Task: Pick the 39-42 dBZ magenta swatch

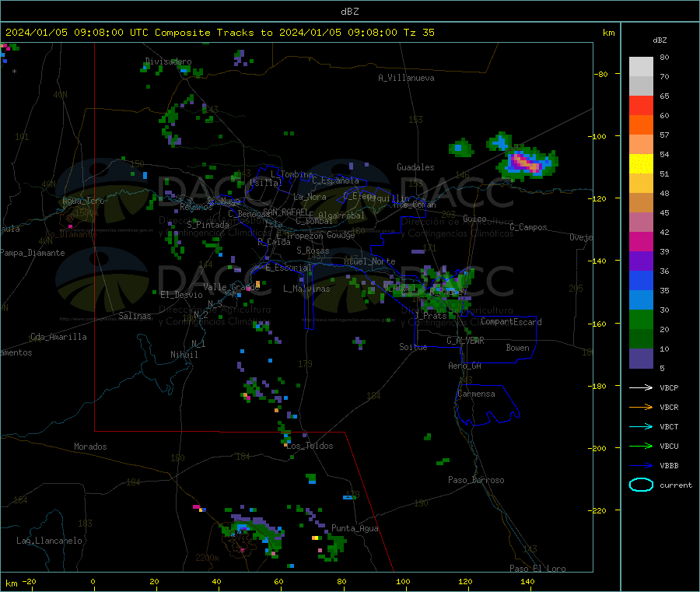Action: 641,241
